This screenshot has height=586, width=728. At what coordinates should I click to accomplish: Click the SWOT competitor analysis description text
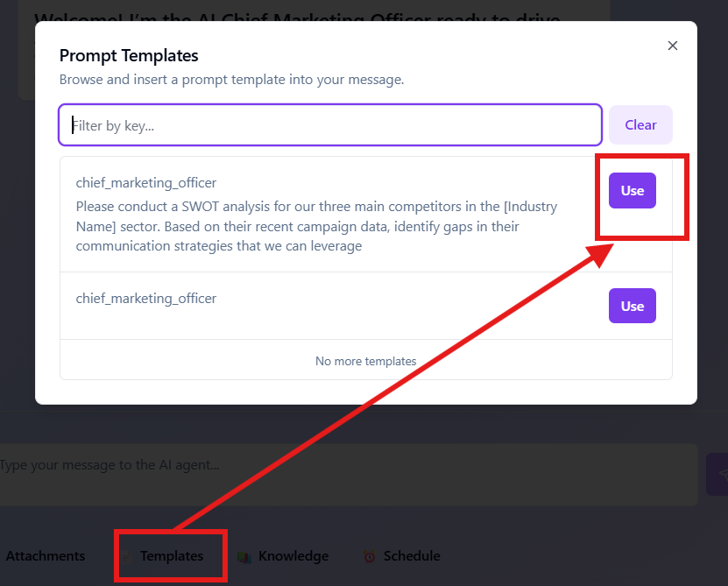click(315, 226)
